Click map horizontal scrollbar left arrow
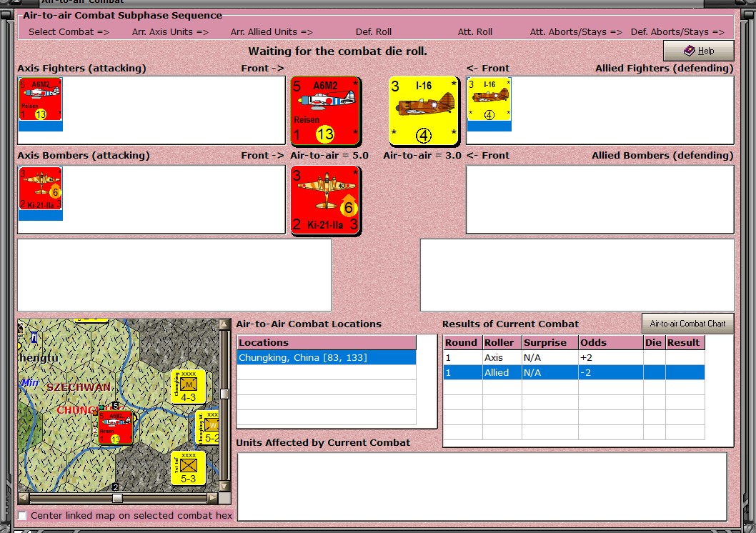The width and height of the screenshot is (756, 533). [x=24, y=498]
